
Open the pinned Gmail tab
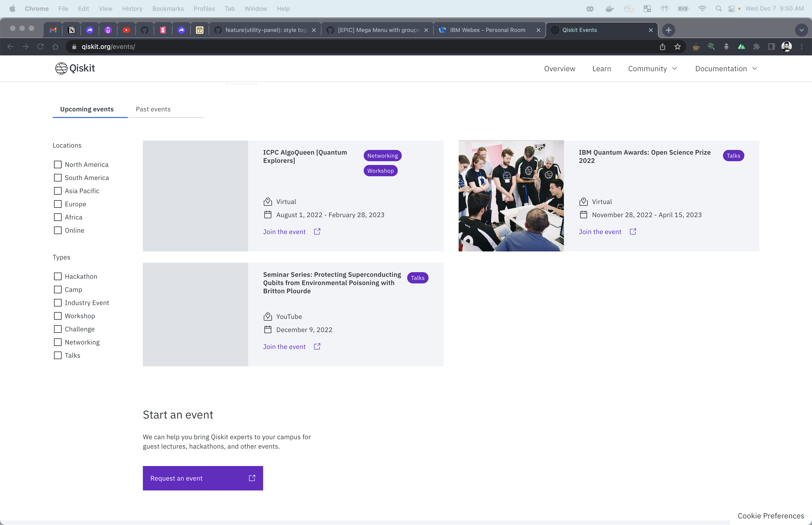pos(53,30)
